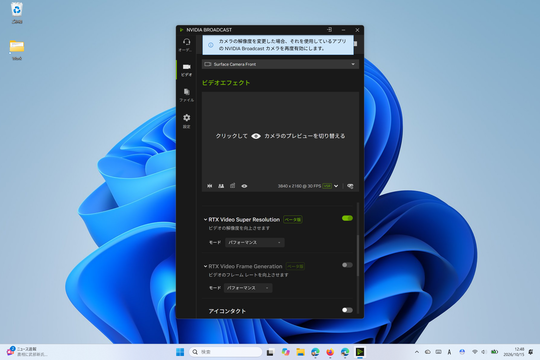Launch Copilot from the taskbar
540x360 pixels.
285,352
